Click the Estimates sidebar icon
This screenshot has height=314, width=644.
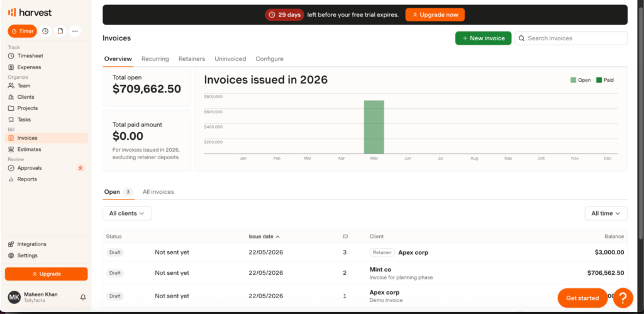[11, 149]
